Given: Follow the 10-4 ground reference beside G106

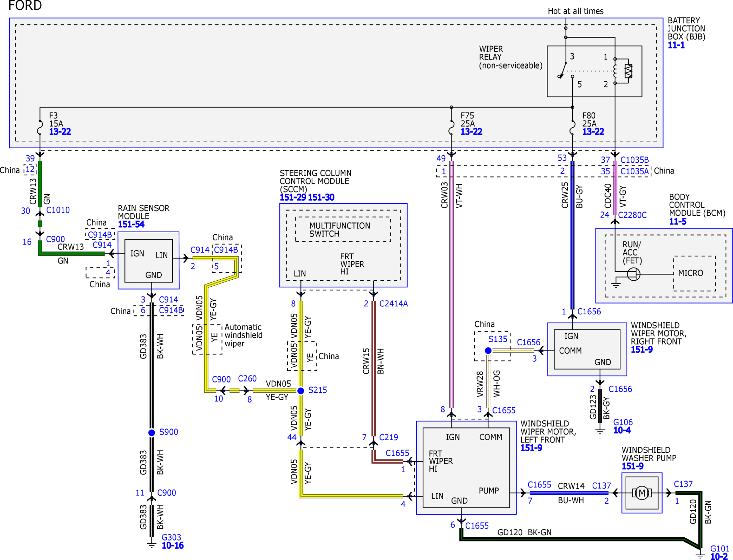Looking at the screenshot, I should tap(622, 430).
